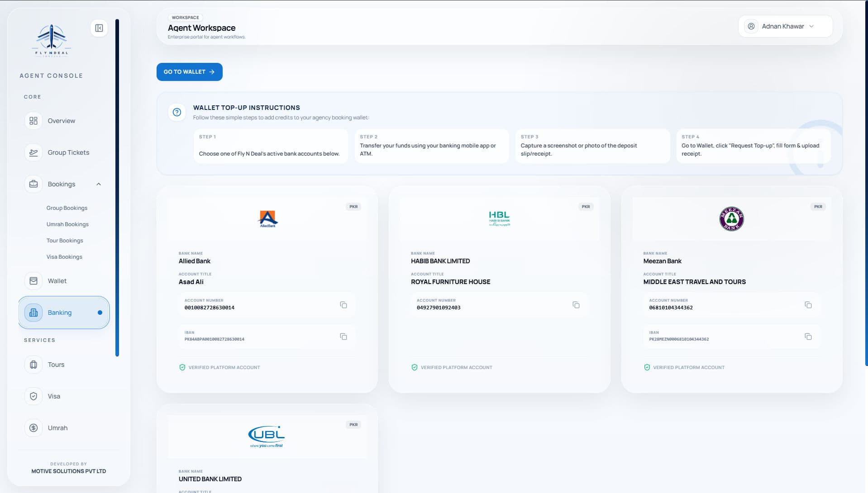The image size is (868, 493).
Task: Click the Group Tickets plane icon
Action: pos(33,152)
